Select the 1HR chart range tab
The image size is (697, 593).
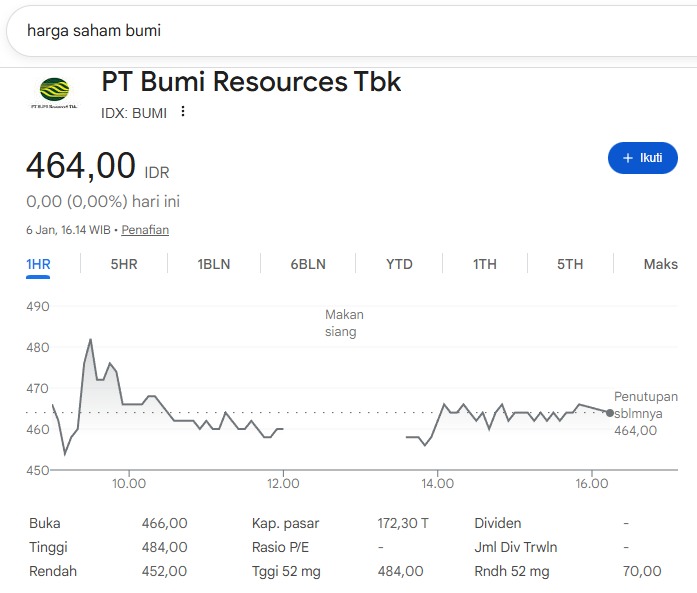click(38, 264)
